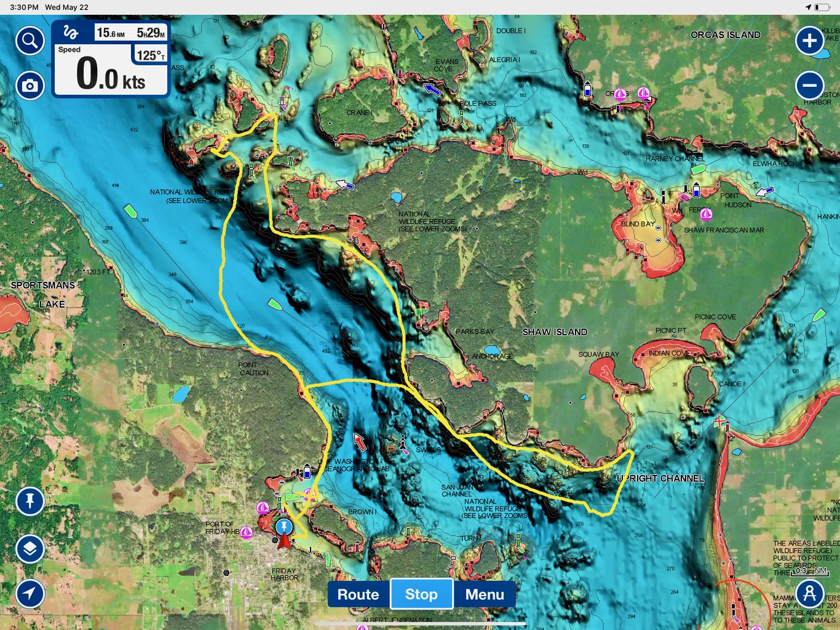This screenshot has width=840, height=630.
Task: Zoom in with the plus button
Action: click(809, 41)
